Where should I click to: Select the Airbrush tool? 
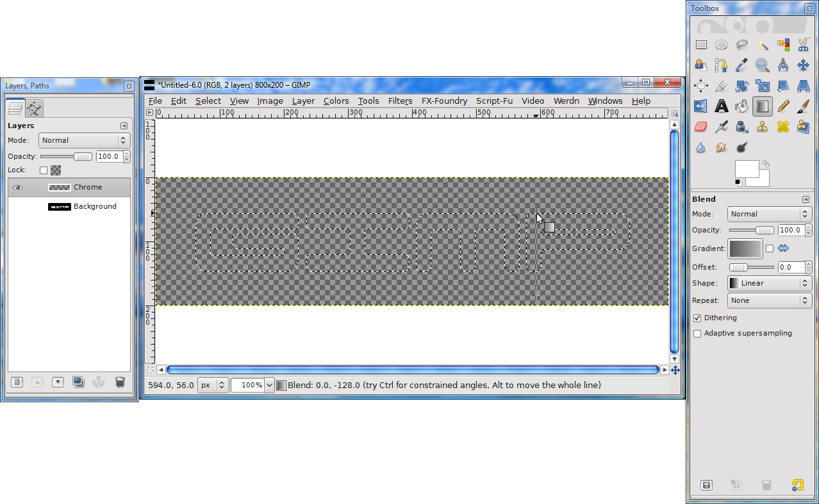pos(722,127)
